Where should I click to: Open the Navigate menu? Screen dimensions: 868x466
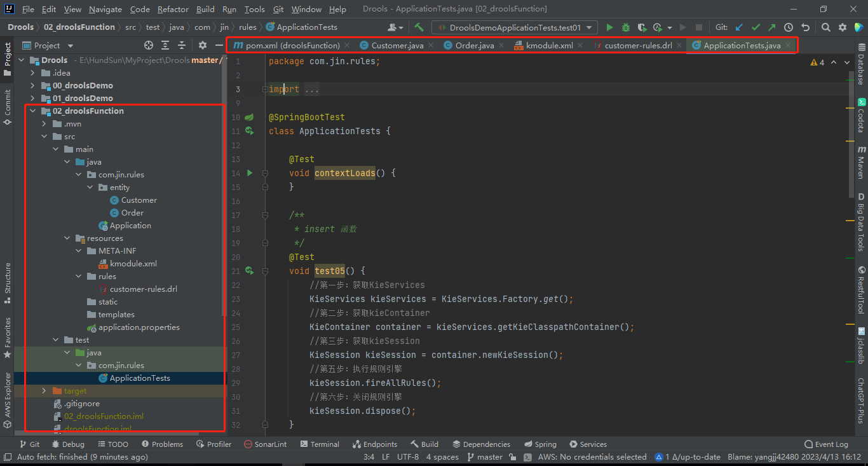click(x=105, y=9)
